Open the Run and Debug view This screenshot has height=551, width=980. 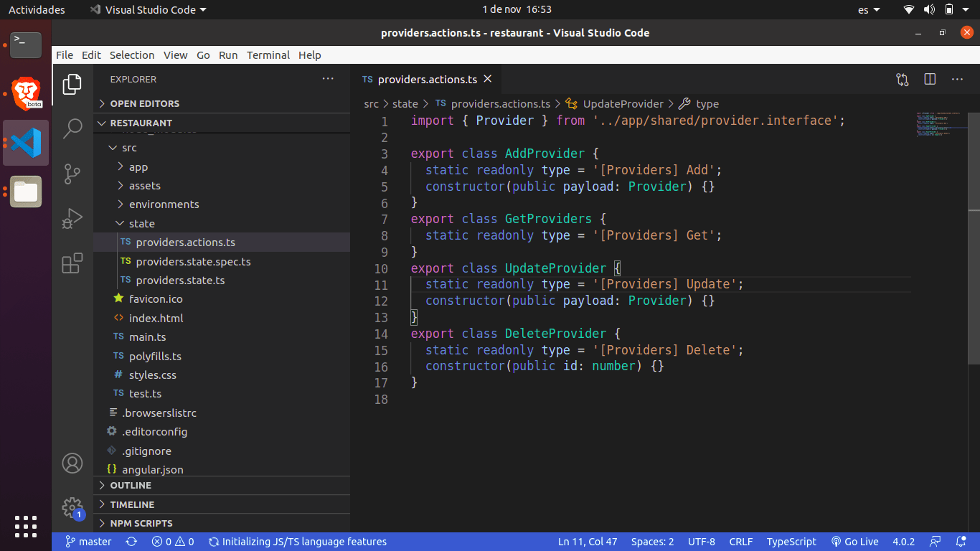(x=72, y=218)
